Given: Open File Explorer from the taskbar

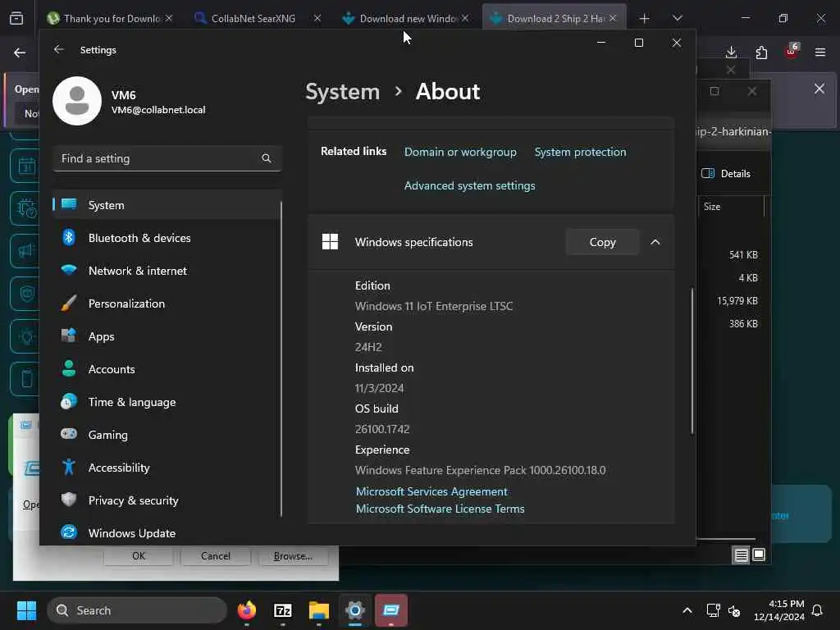Looking at the screenshot, I should click(x=319, y=610).
